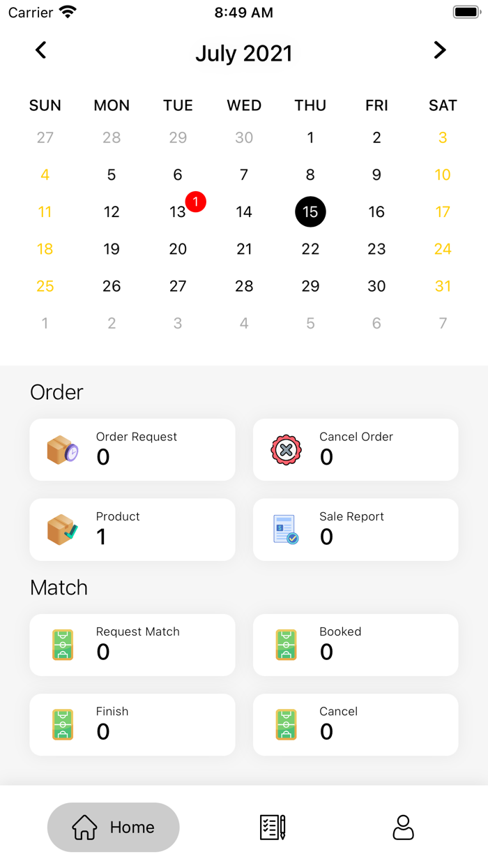
Task: Open the Order Request box icon
Action: [61, 449]
